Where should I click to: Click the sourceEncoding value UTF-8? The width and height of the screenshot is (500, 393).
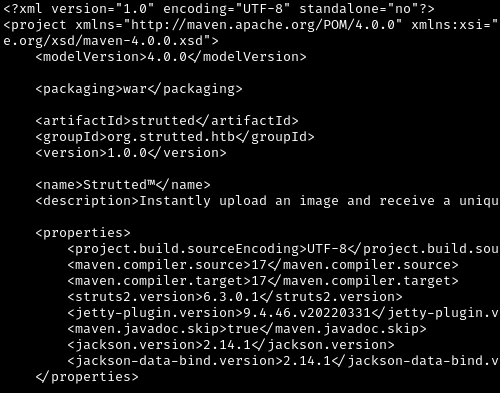point(327,249)
